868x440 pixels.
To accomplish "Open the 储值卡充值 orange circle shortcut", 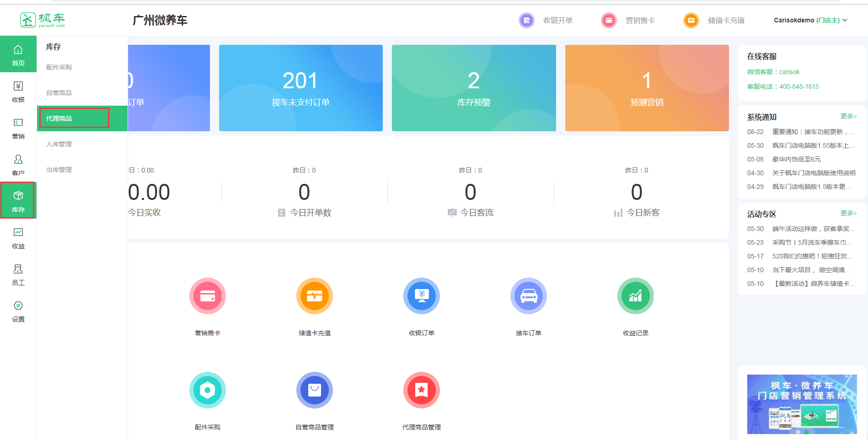I will point(314,296).
